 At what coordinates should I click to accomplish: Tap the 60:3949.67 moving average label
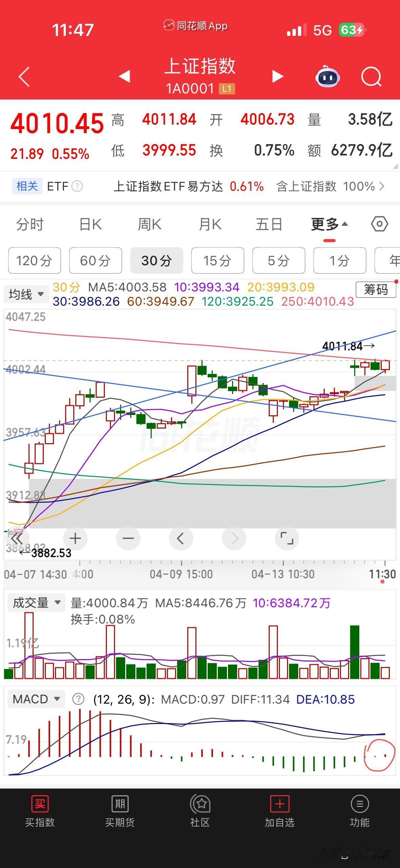pyautogui.click(x=160, y=302)
